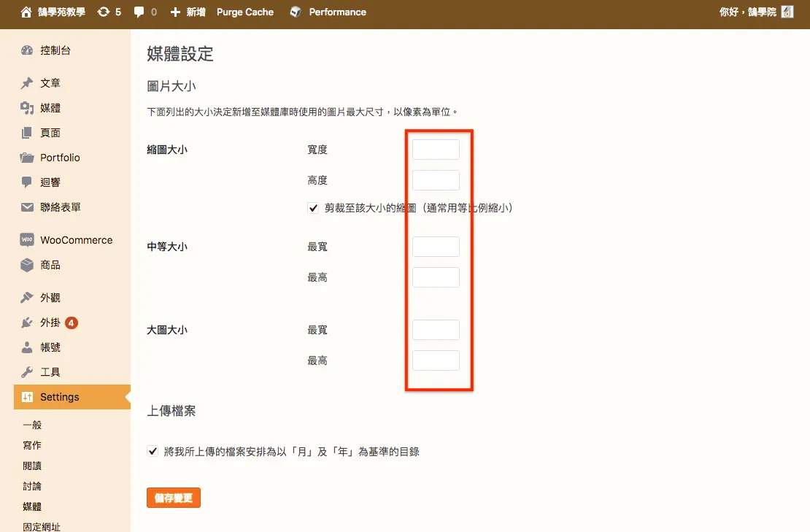Open the 外掛 menu label
The image size is (810, 532).
coord(50,323)
